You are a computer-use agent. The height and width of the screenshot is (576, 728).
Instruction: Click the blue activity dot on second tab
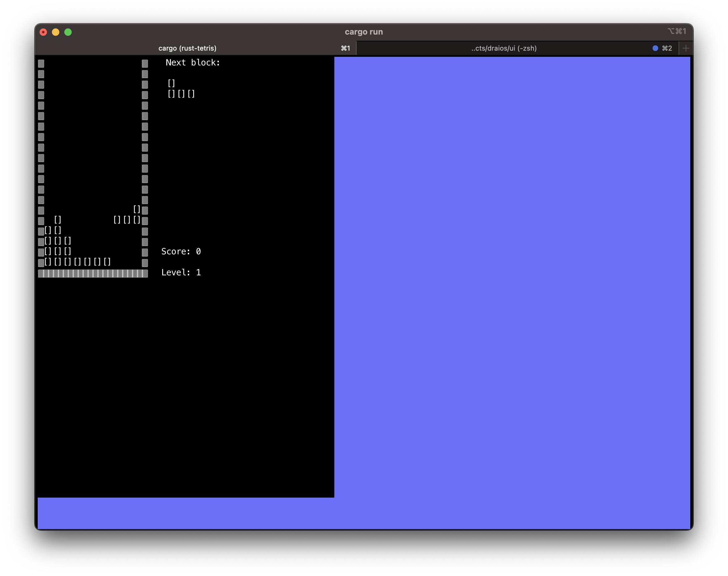[x=655, y=48]
